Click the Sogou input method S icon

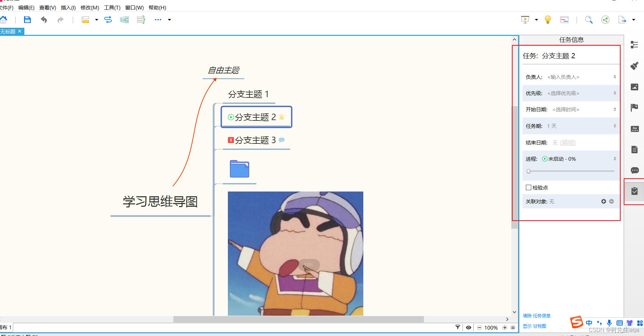(x=577, y=322)
